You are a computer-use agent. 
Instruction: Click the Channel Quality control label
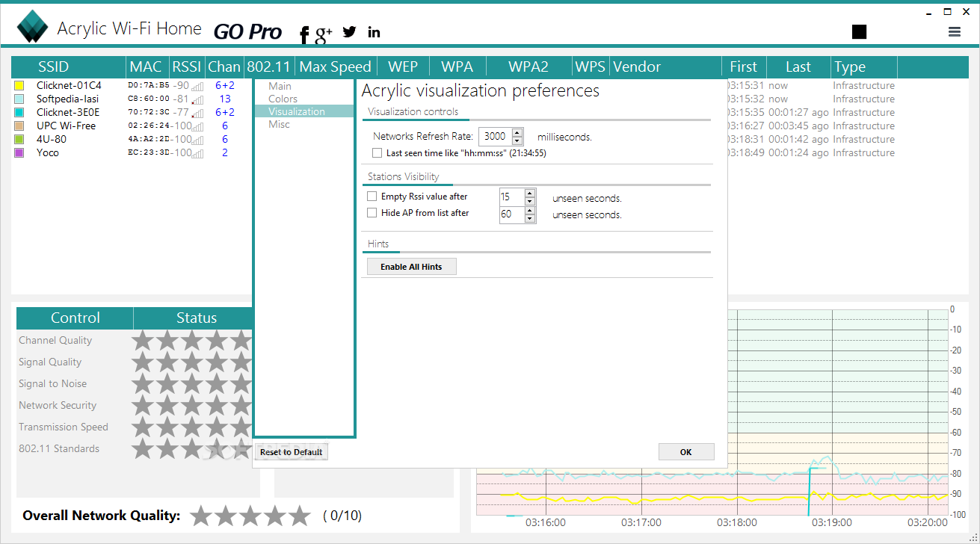click(55, 340)
